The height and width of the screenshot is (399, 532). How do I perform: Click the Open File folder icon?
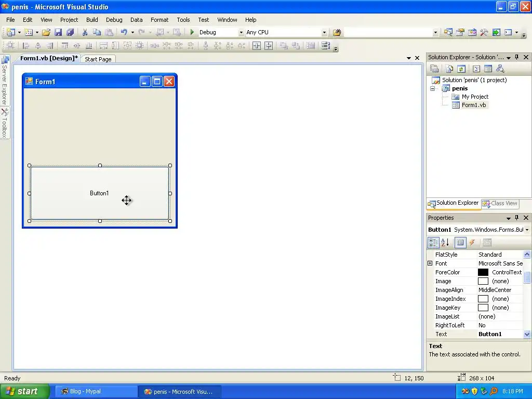click(46, 32)
